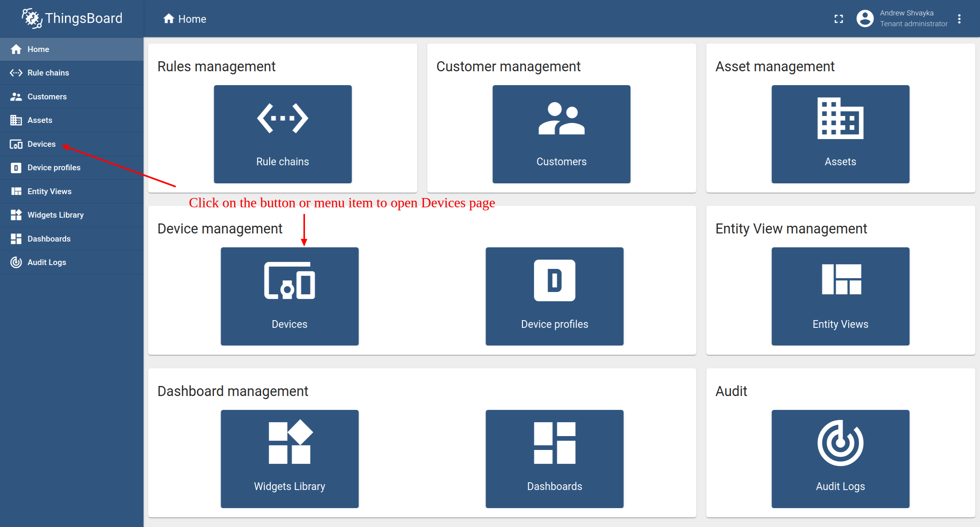The width and height of the screenshot is (980, 527).
Task: Click the Device profiles card
Action: 554,296
